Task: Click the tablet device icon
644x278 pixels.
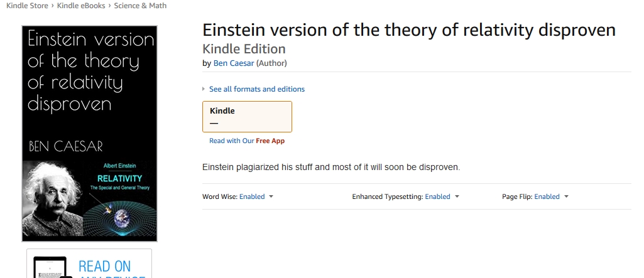Action: (50, 267)
